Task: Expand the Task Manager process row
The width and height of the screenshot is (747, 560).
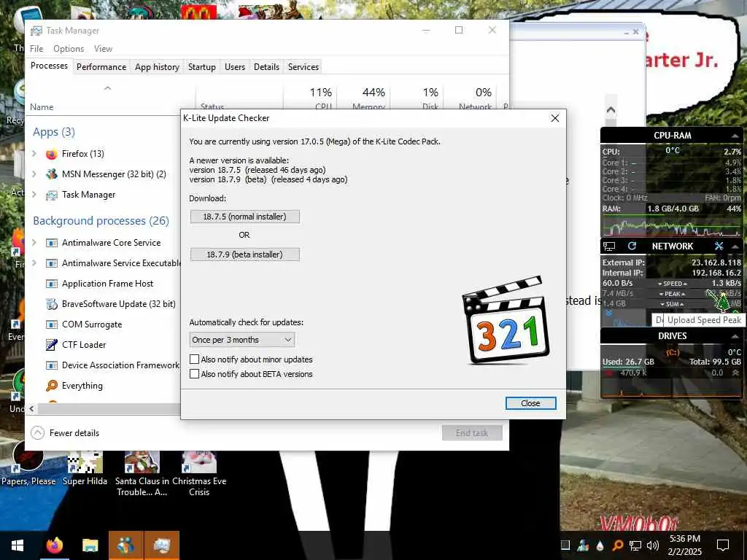Action: tap(34, 195)
